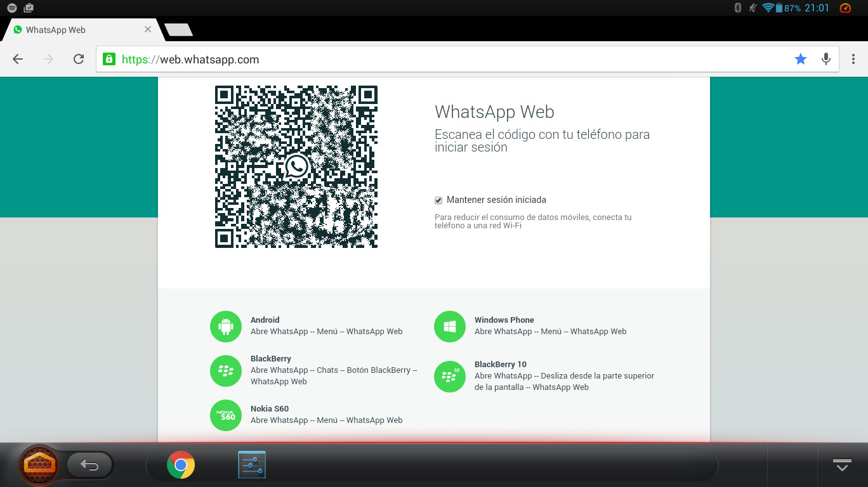Click the QR code image
The image size is (868, 487).
click(296, 167)
